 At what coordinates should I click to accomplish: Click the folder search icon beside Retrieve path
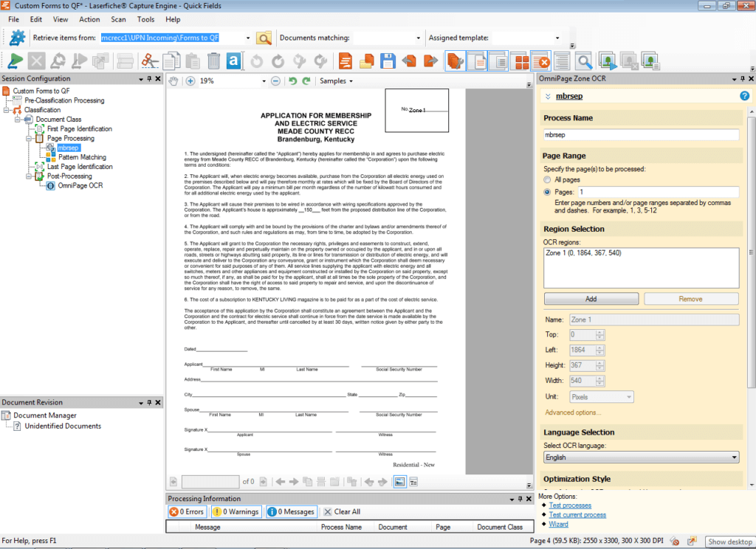coord(264,38)
